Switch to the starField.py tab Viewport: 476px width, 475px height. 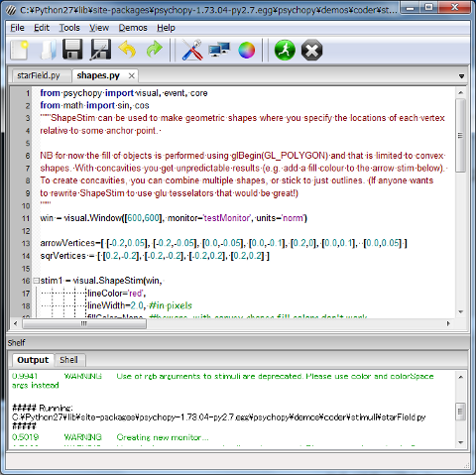[x=39, y=75]
